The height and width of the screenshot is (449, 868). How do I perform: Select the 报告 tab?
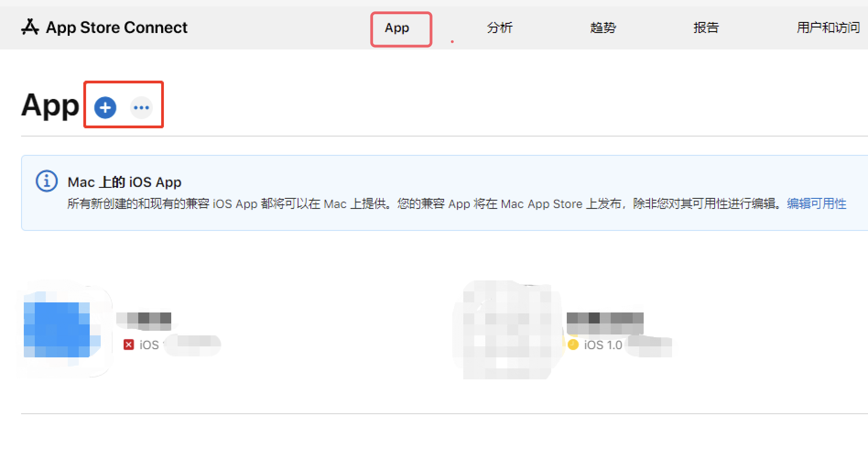(x=706, y=28)
